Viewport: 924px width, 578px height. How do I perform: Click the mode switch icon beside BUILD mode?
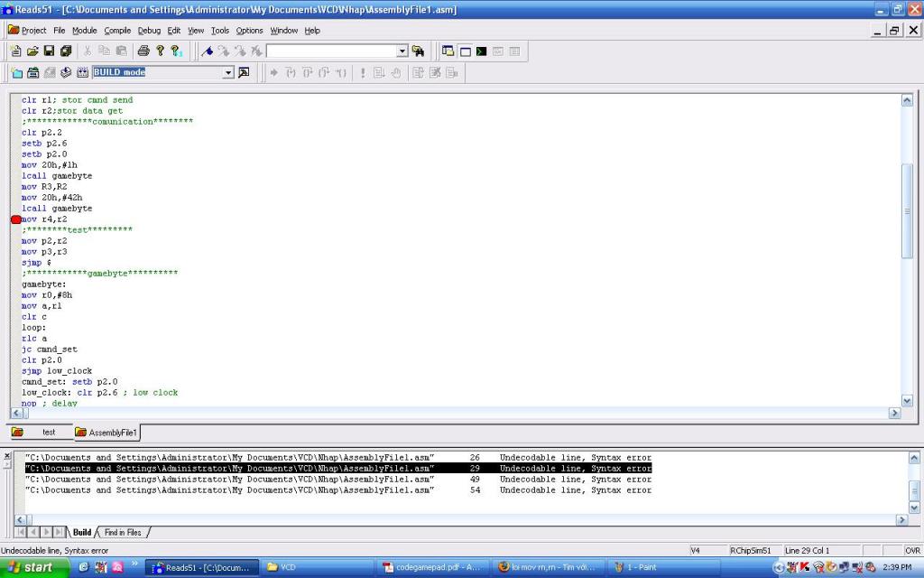point(244,72)
